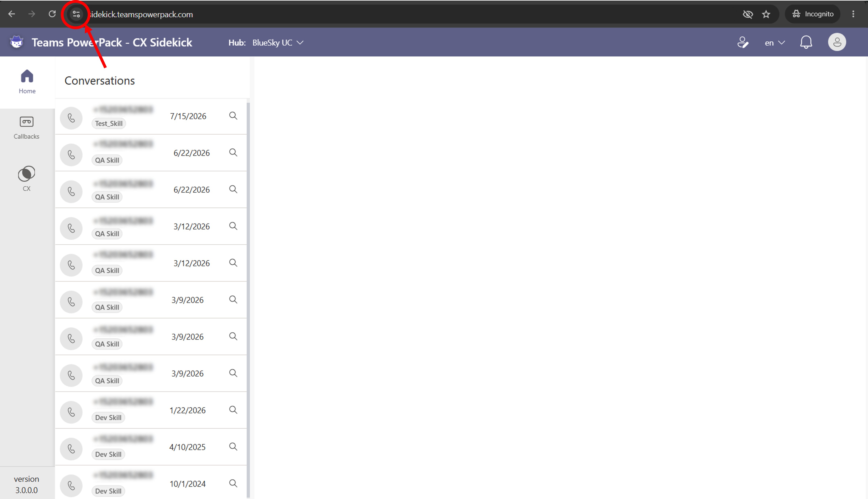Click the Test_Skill tag
This screenshot has height=499, width=868.
[x=108, y=123]
